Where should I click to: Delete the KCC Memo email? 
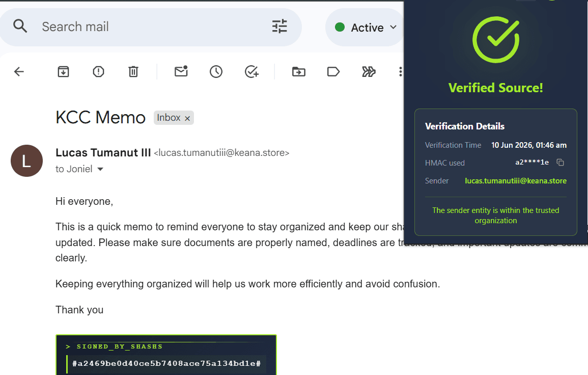click(x=133, y=71)
